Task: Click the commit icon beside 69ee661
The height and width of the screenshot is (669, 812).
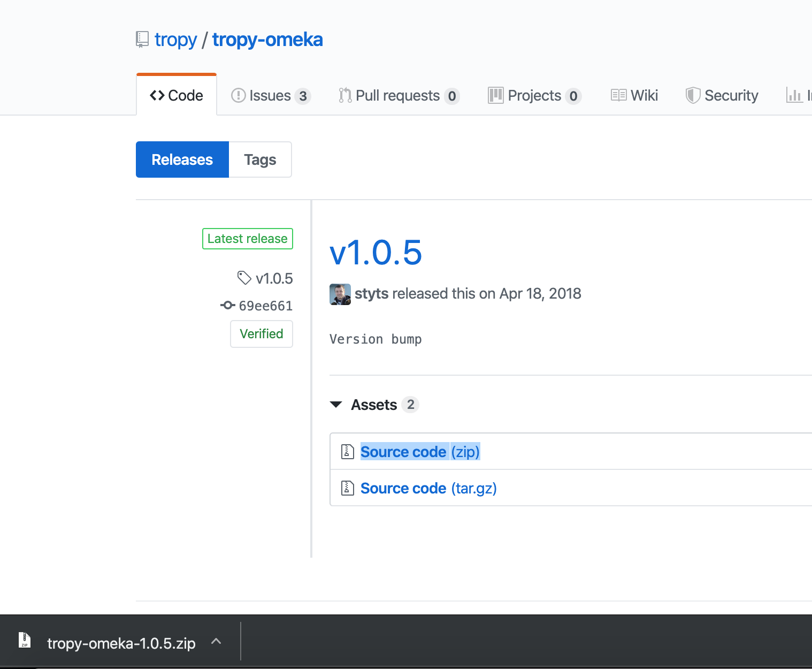Action: pyautogui.click(x=227, y=305)
